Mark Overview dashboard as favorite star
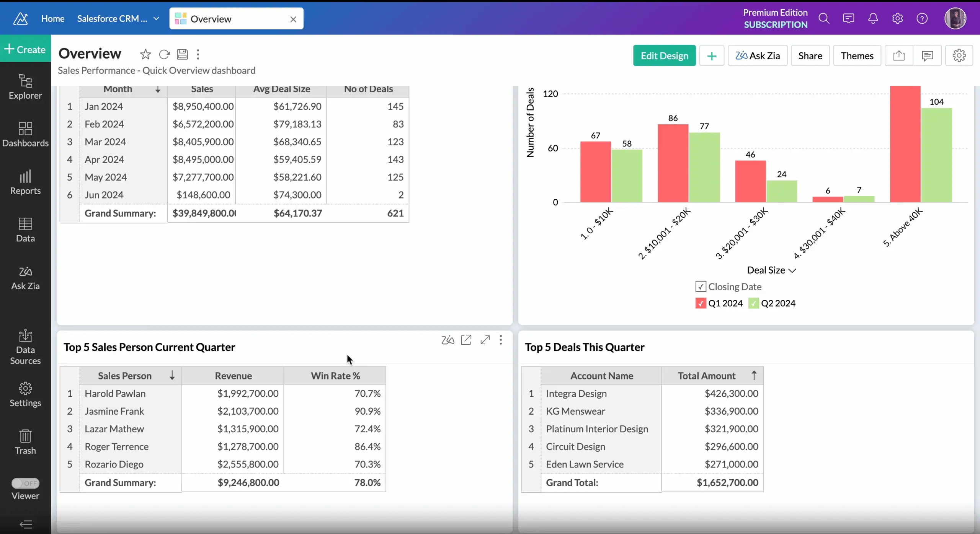 pyautogui.click(x=145, y=54)
